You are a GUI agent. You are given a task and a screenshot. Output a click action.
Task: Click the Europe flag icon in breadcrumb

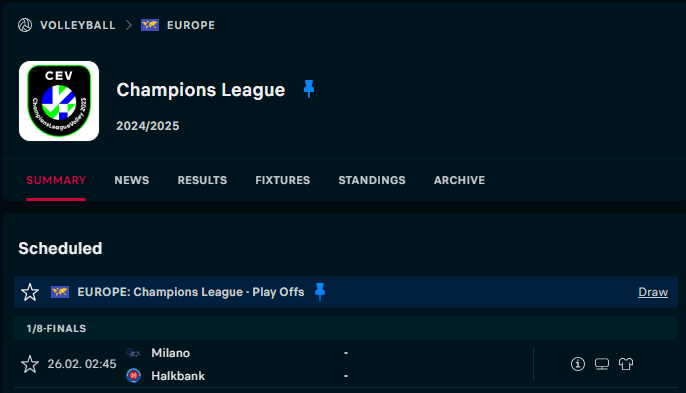(x=150, y=25)
